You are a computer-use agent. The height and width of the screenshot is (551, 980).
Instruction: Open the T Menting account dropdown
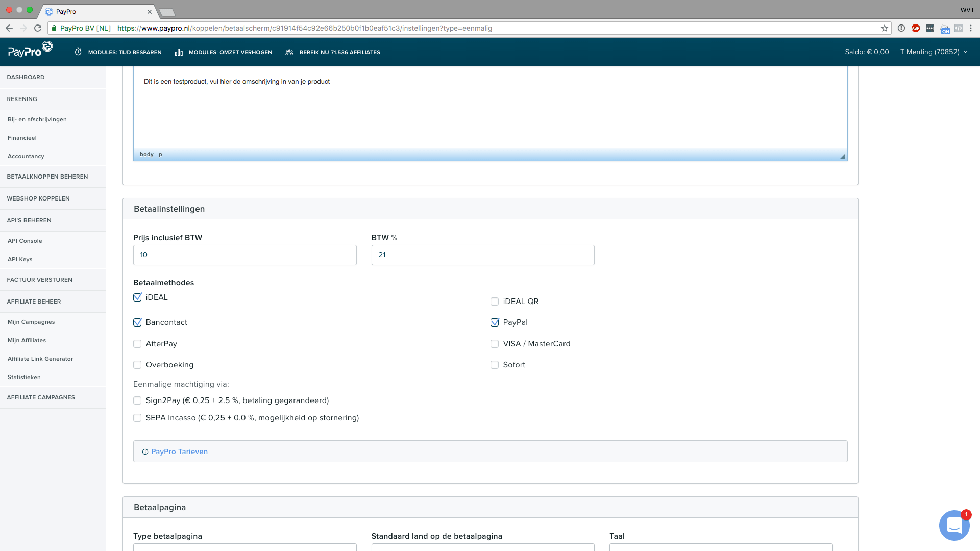[934, 52]
